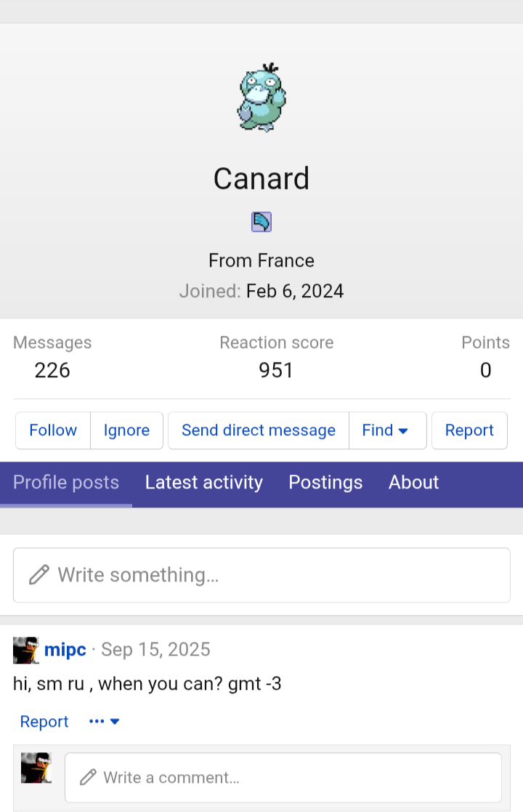Focus the Write a comment field
The height and width of the screenshot is (812, 523).
point(283,777)
